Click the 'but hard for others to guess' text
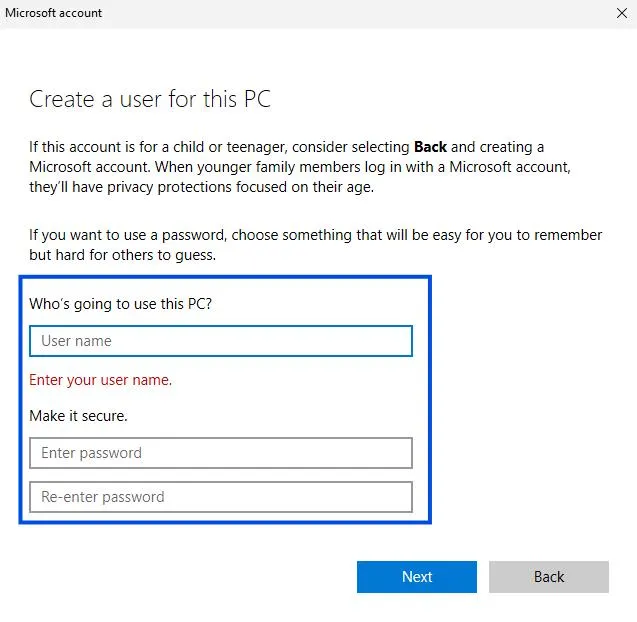The height and width of the screenshot is (622, 637). pos(122,255)
